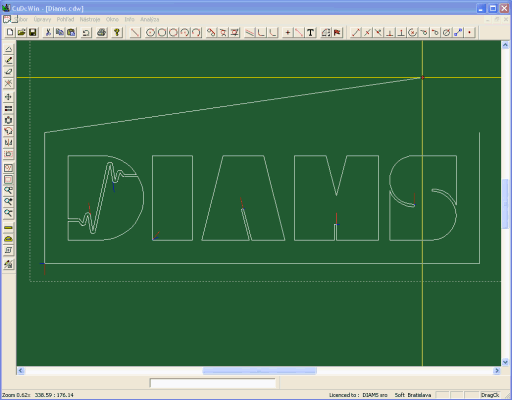Toggle the point snap (red dot) icon
Screen dimensions: 512x400
pyautogui.click(x=469, y=32)
